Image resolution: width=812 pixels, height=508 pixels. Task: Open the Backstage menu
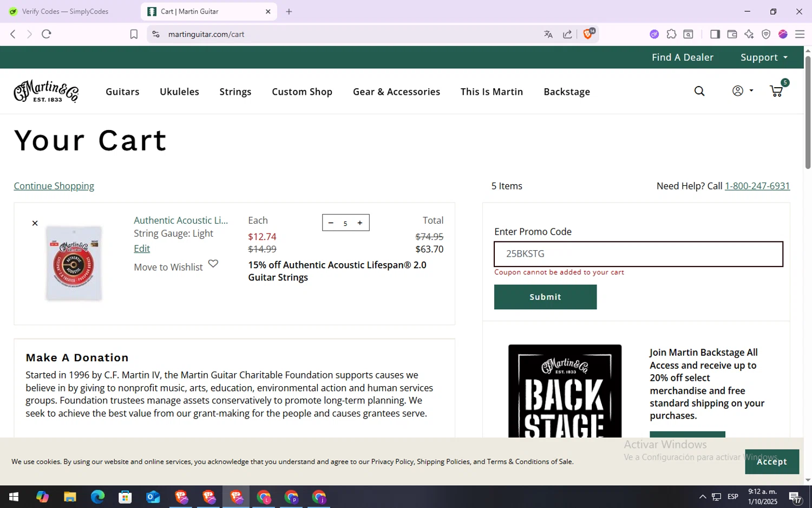567,92
